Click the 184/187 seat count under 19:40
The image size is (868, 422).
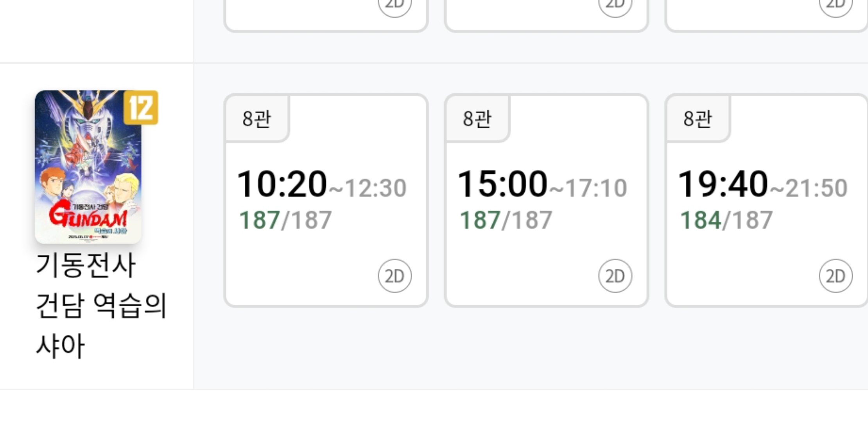click(726, 220)
